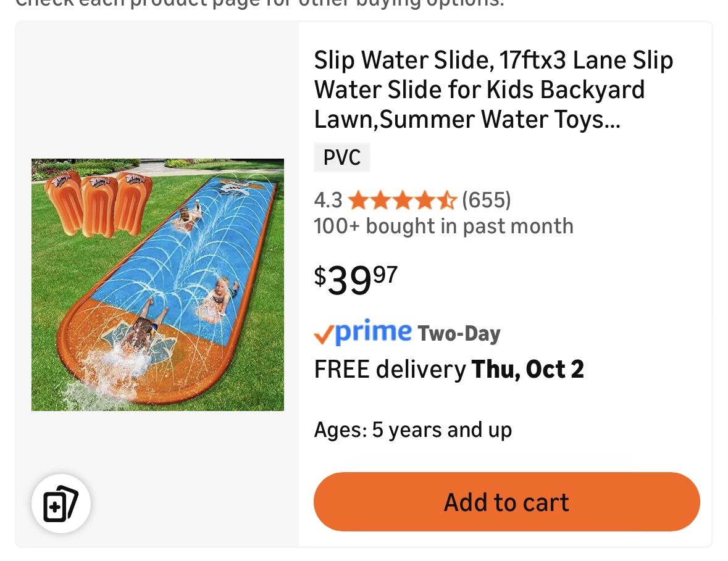Click the FREE delivery text
The width and height of the screenshot is (728, 561).
pos(390,369)
